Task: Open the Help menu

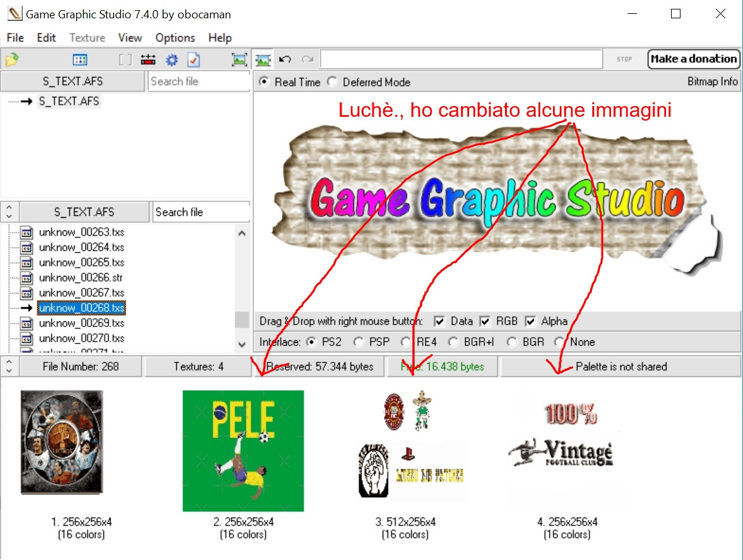Action: (x=220, y=37)
